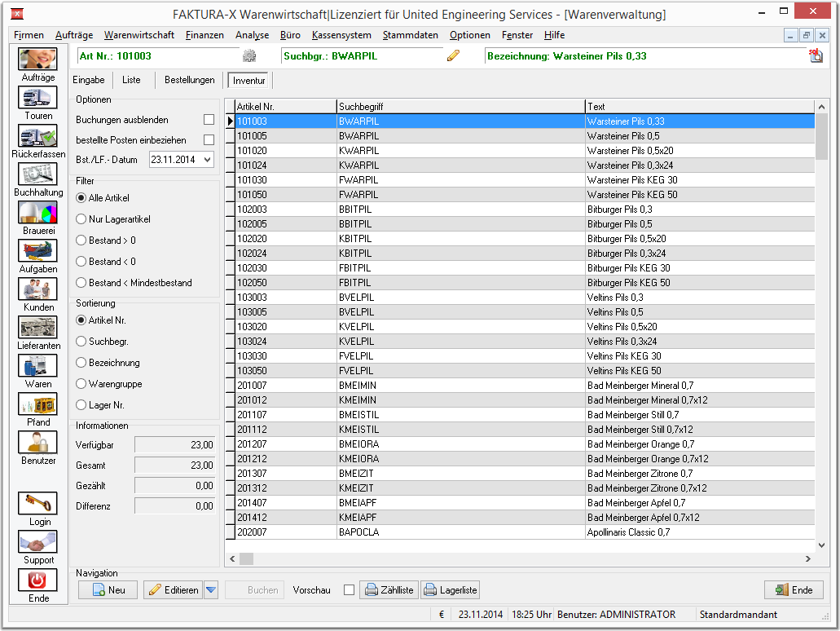This screenshot has width=840, height=631.
Task: Click the Gezählt value field
Action: point(174,486)
